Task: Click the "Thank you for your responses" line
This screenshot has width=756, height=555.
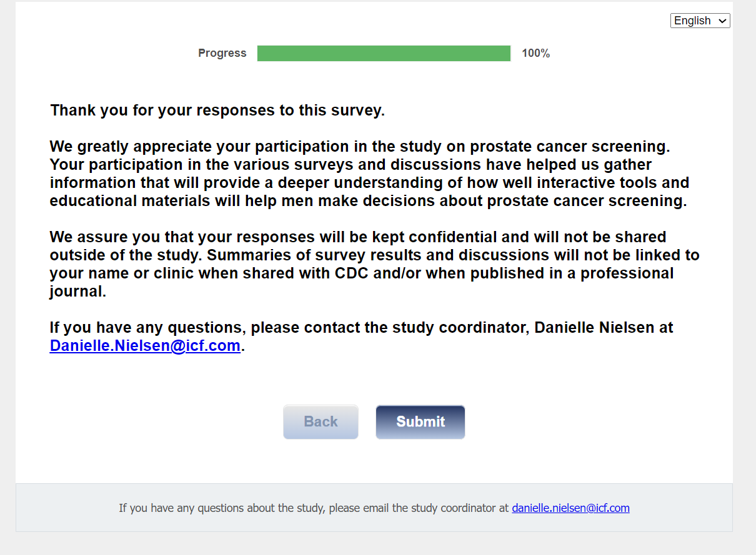Action: pos(217,111)
